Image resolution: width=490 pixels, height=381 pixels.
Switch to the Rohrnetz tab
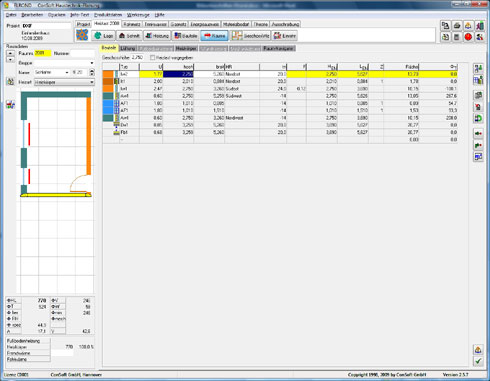click(x=132, y=24)
